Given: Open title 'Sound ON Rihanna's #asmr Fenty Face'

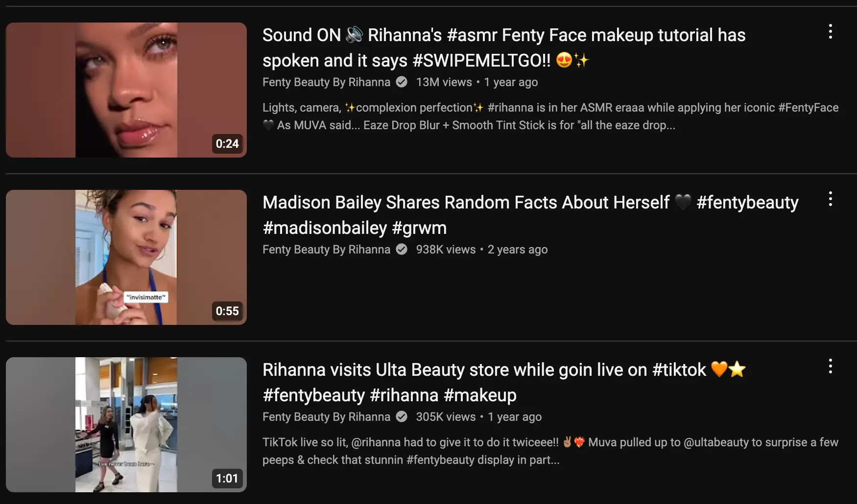Looking at the screenshot, I should coord(504,48).
